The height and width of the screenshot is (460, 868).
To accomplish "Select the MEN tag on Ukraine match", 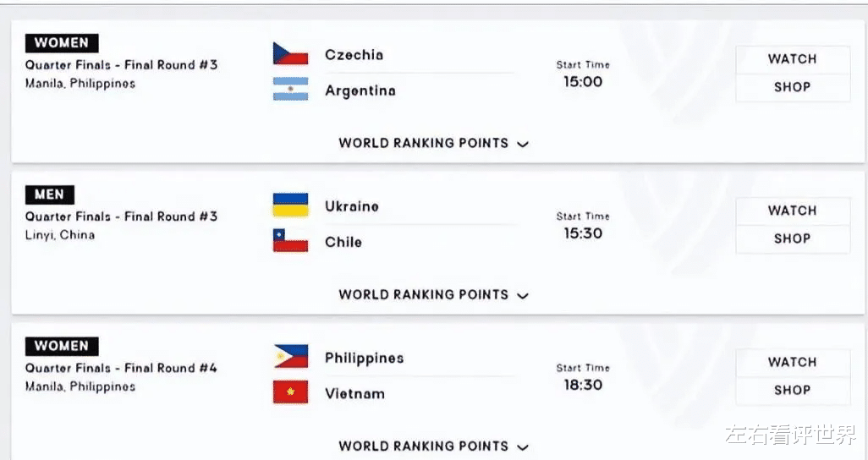I will point(49,194).
